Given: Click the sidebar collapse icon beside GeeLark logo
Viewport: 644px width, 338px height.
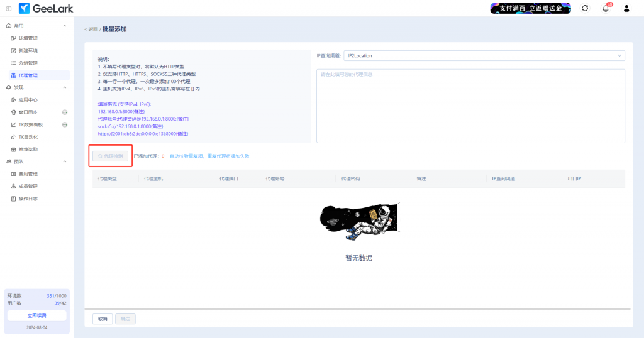Looking at the screenshot, I should [9, 8].
